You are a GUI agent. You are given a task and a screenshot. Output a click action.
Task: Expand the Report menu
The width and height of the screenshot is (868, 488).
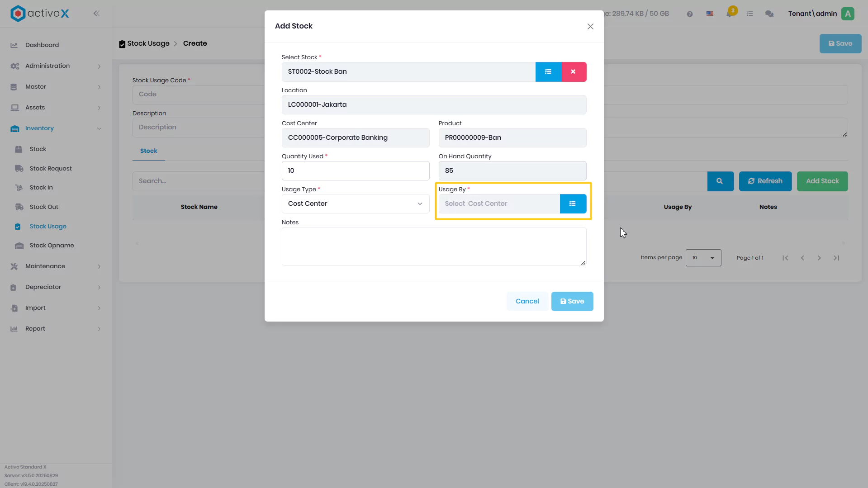point(56,329)
